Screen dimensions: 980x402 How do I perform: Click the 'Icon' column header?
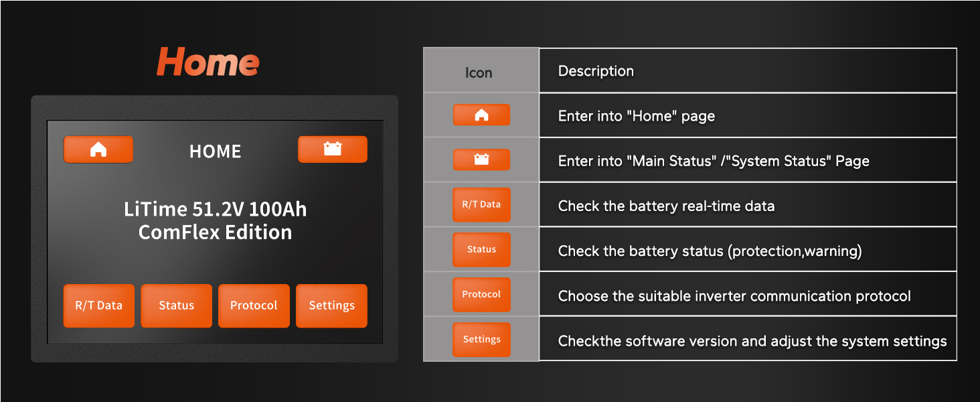pos(479,72)
